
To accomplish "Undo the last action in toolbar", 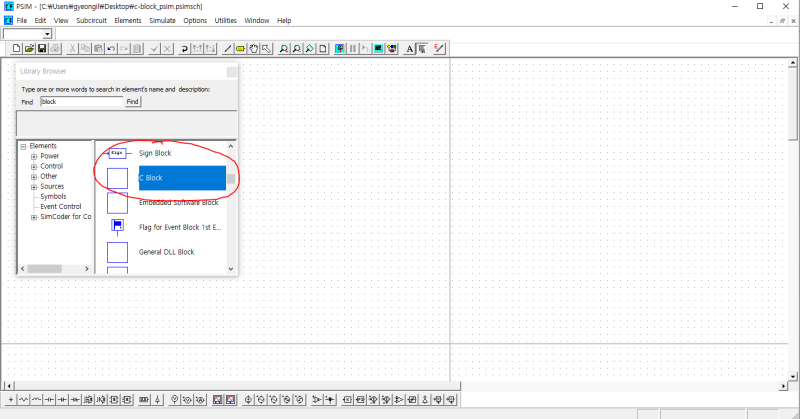I will tap(111, 49).
